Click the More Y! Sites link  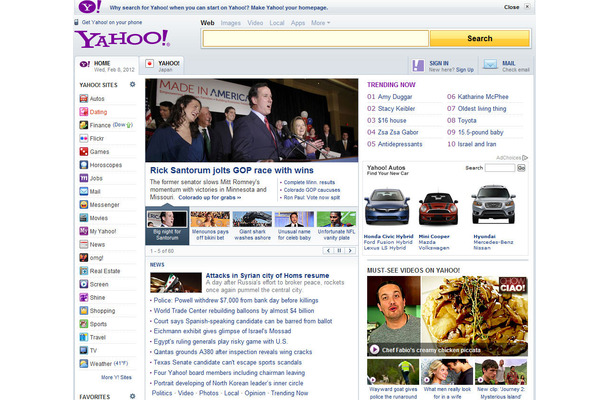click(x=116, y=377)
